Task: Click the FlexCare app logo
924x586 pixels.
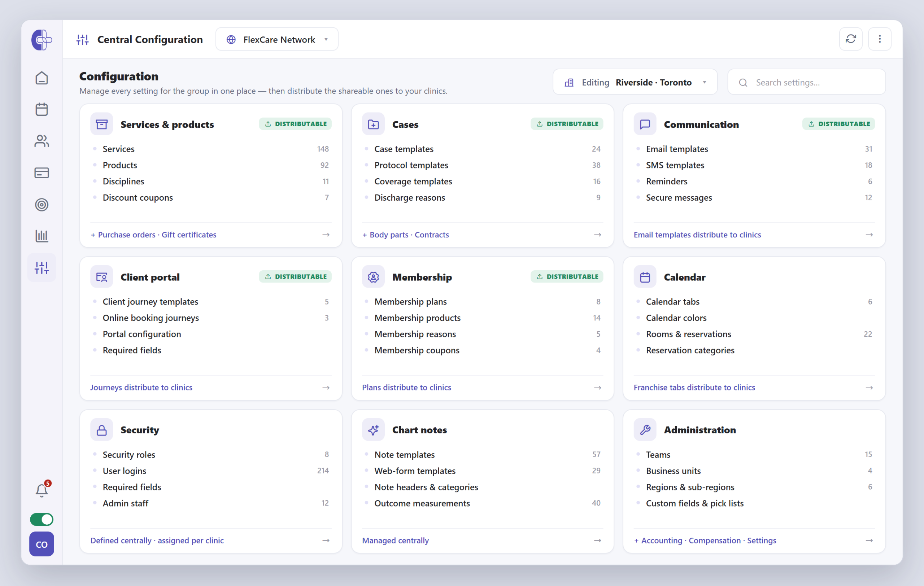Action: (x=42, y=39)
